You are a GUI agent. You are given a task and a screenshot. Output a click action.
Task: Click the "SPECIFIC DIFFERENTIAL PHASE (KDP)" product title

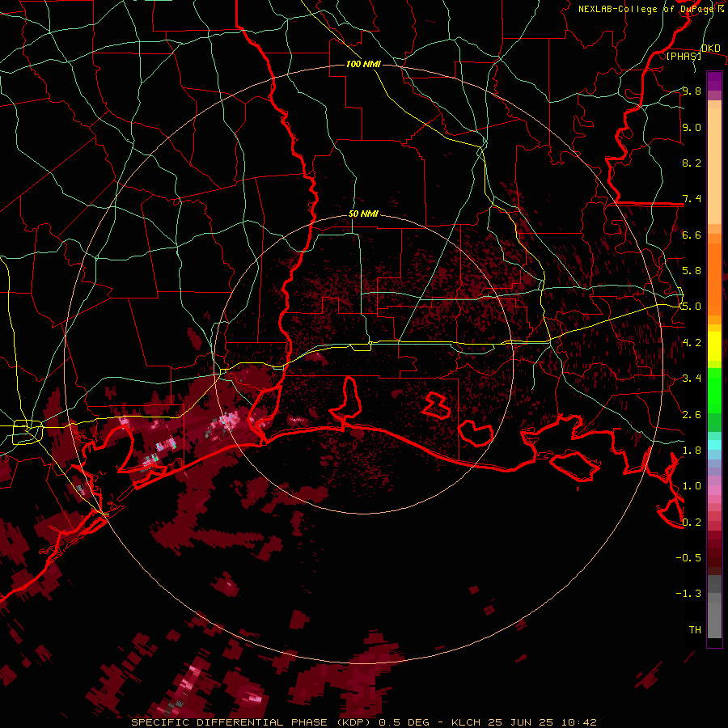(x=252, y=722)
